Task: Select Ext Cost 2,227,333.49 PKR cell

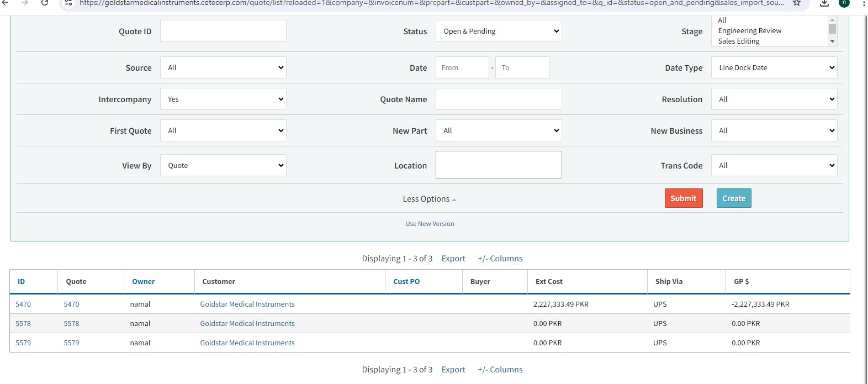Action: click(561, 304)
